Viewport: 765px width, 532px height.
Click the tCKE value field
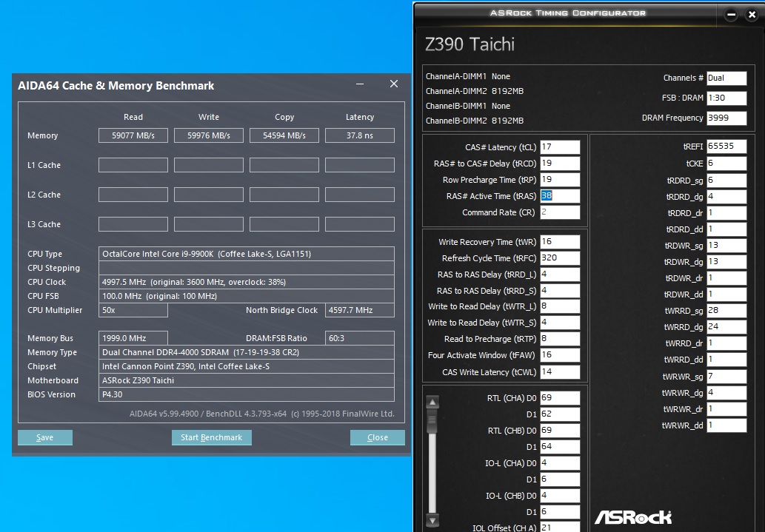pos(726,164)
